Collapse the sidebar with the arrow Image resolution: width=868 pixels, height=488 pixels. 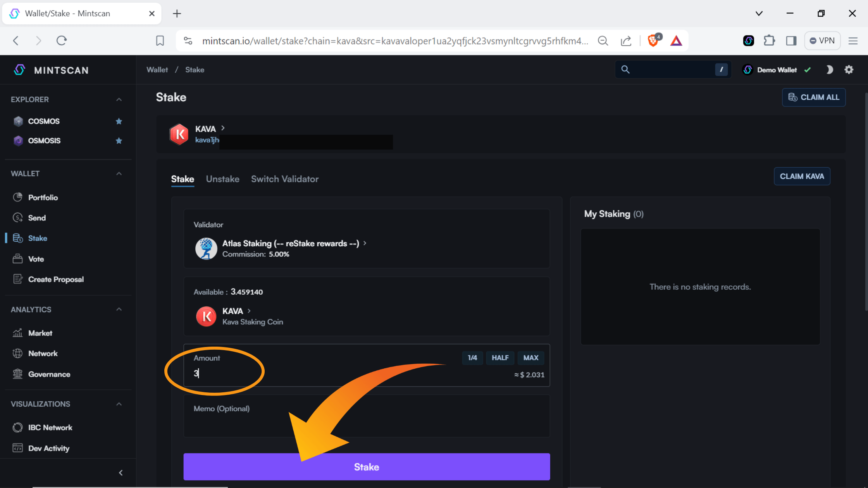(x=121, y=473)
